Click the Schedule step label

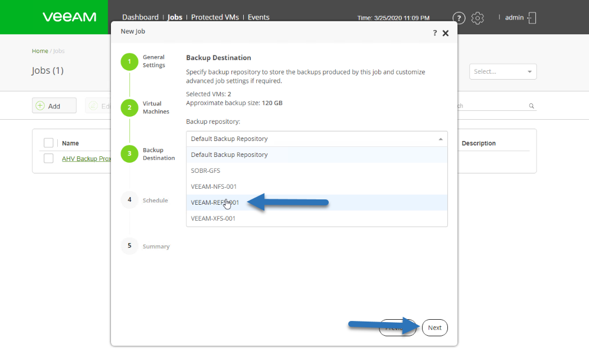155,201
